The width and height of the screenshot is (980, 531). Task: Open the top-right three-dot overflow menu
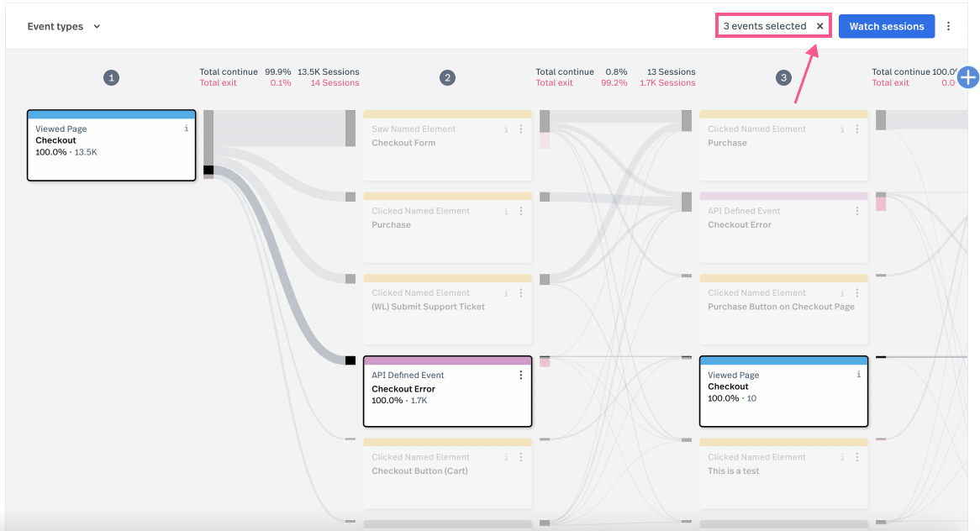[x=949, y=26]
